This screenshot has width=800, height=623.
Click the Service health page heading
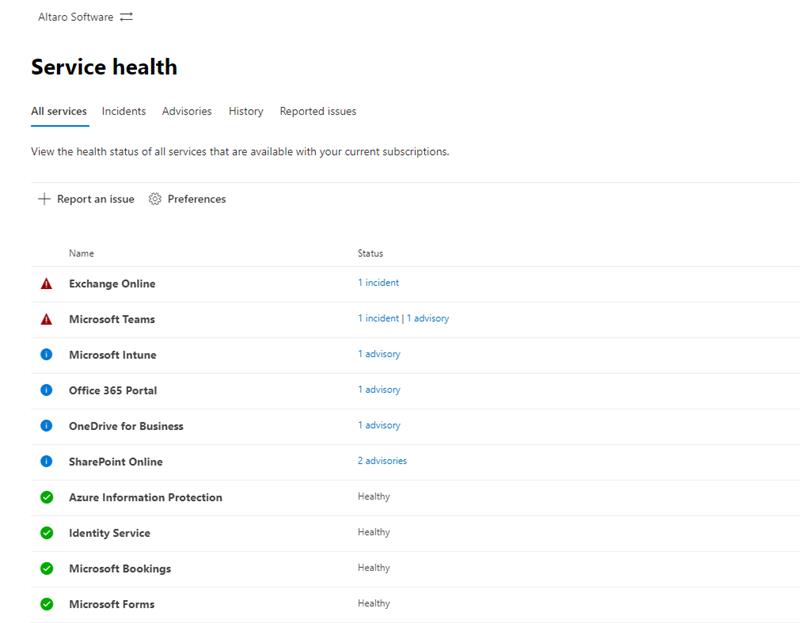coord(104,67)
